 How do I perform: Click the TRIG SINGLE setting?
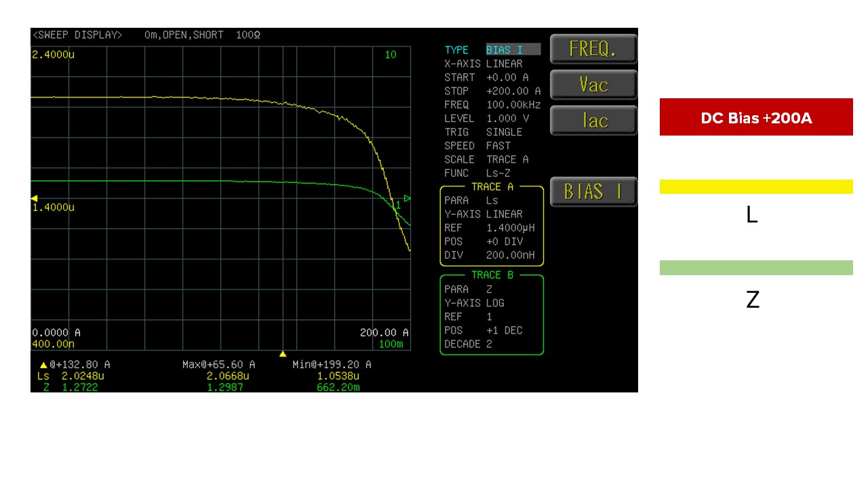pos(505,132)
